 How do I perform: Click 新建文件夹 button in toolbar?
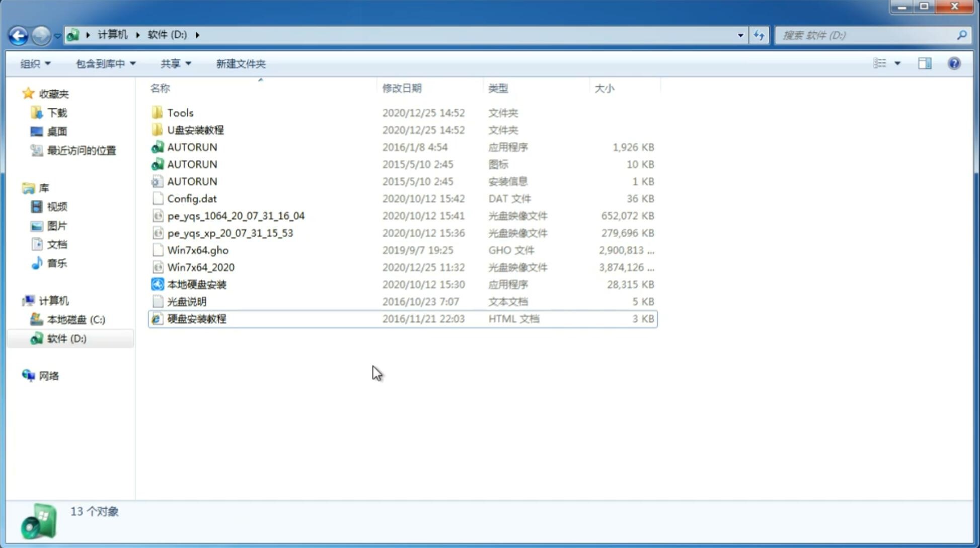[240, 63]
